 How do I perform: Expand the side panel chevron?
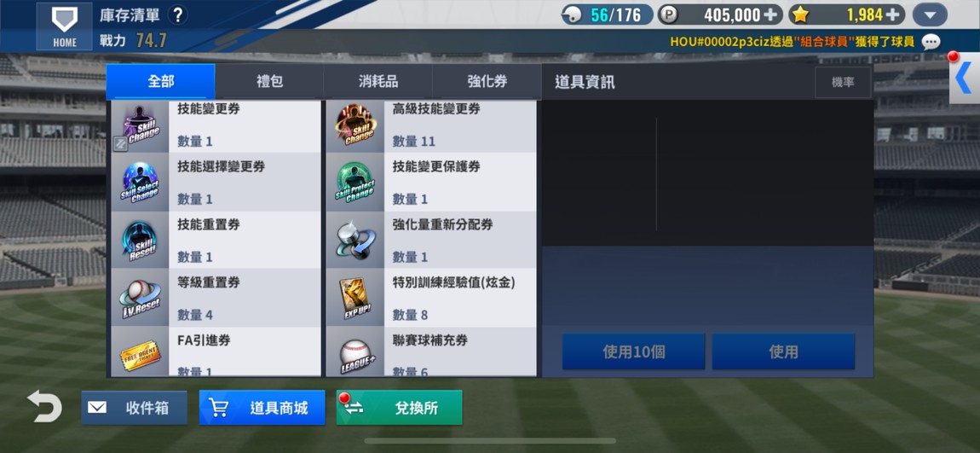(x=965, y=78)
